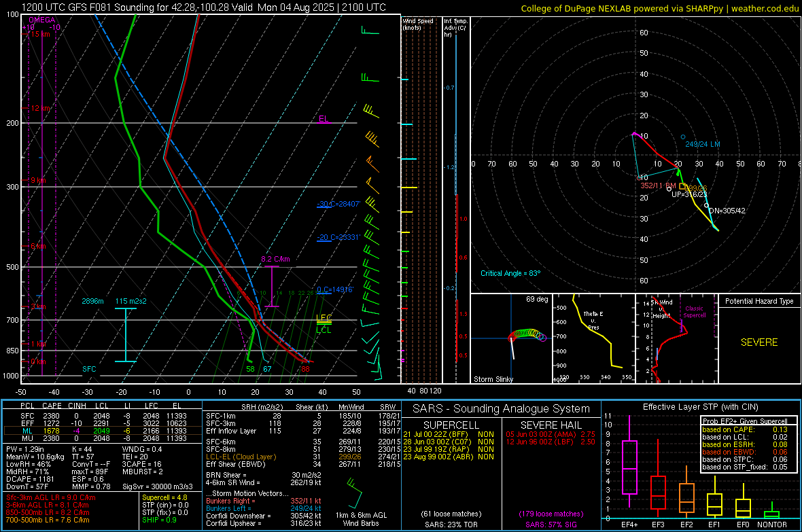This screenshot has width=802, height=532.
Task: Click the Potential Hazard Type header
Action: click(759, 301)
